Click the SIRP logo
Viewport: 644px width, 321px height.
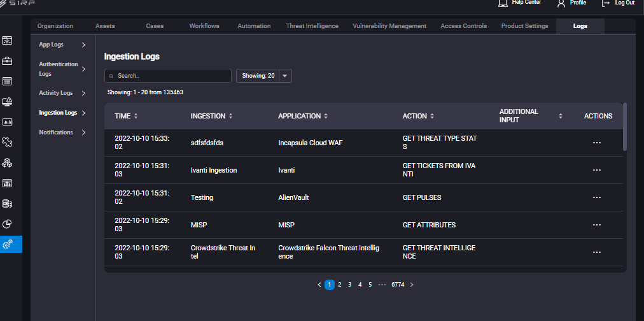[17, 3]
